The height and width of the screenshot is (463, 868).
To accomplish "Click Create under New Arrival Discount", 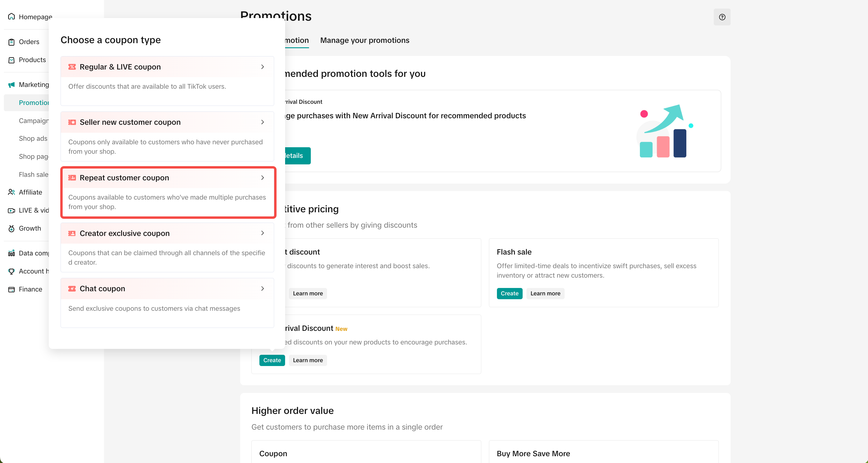I will 272,360.
